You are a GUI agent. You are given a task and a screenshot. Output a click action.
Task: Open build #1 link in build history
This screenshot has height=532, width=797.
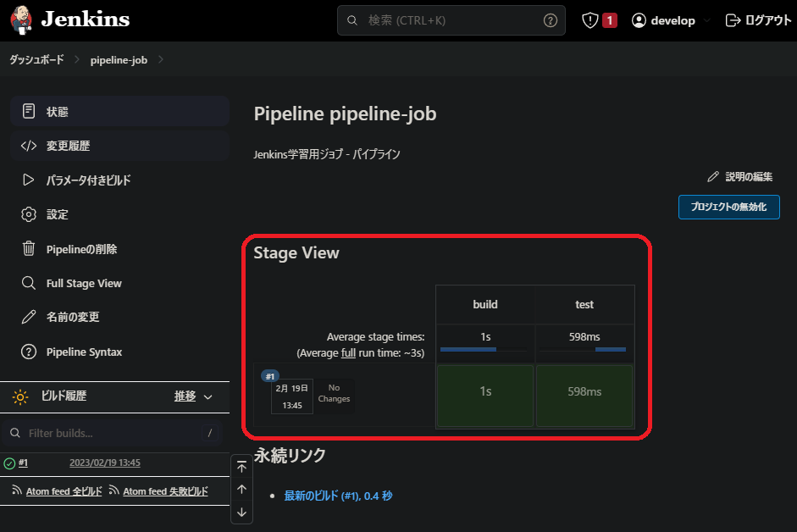(x=24, y=463)
